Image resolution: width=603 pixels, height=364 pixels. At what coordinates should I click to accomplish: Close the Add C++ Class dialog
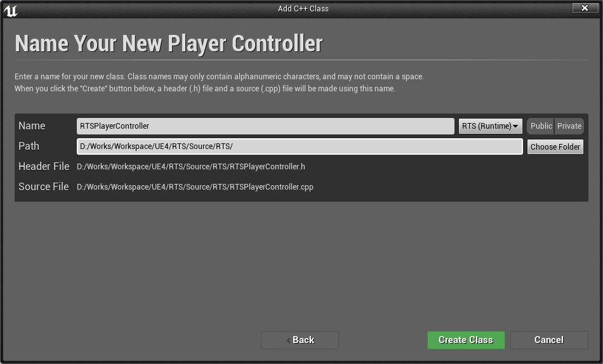pos(585,8)
